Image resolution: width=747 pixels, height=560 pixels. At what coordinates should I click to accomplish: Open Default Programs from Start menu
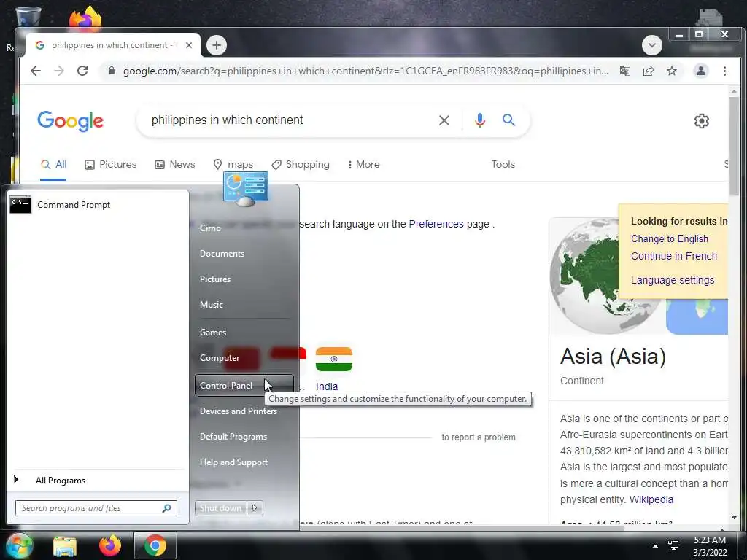point(244,437)
